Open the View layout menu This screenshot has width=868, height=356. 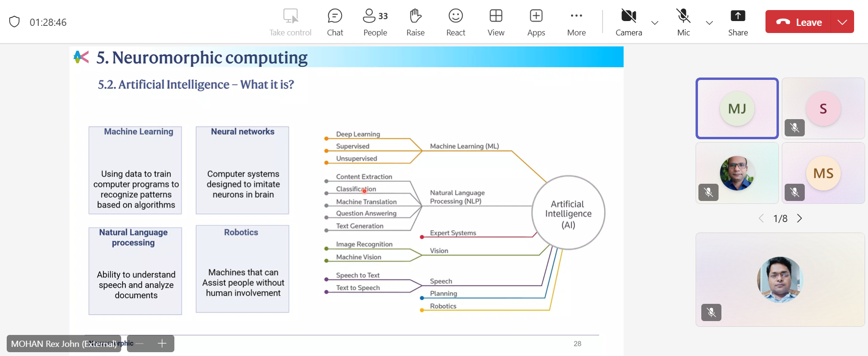496,22
